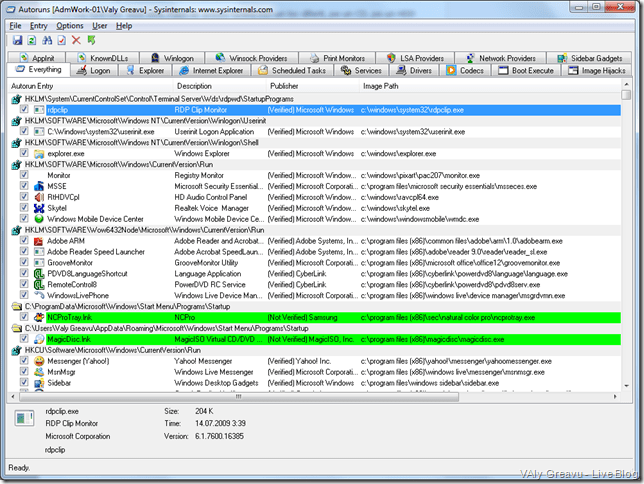Click the red X Delete toolbar icon
This screenshot has height=484, width=644.
pos(76,40)
